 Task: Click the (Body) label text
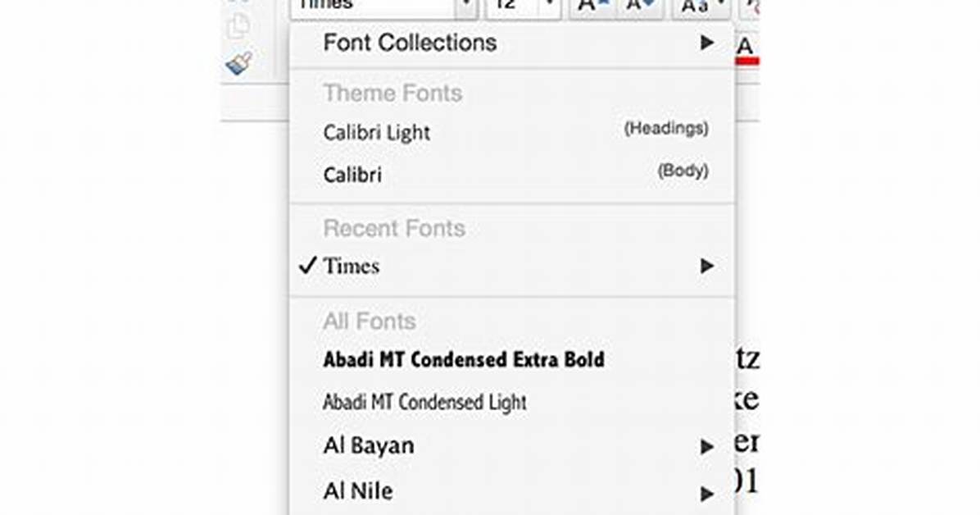(683, 171)
